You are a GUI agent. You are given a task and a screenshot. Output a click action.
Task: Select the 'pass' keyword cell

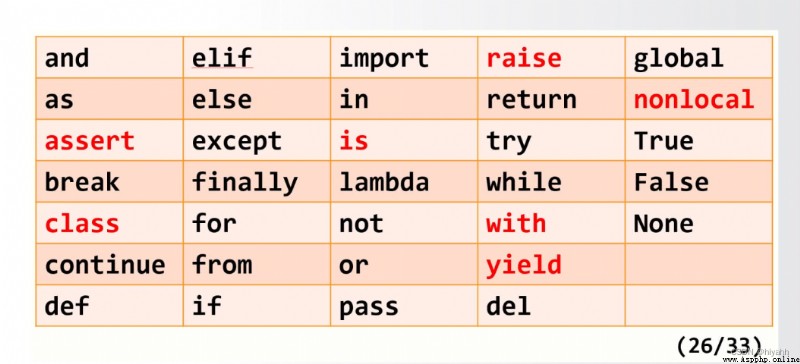tap(404, 306)
